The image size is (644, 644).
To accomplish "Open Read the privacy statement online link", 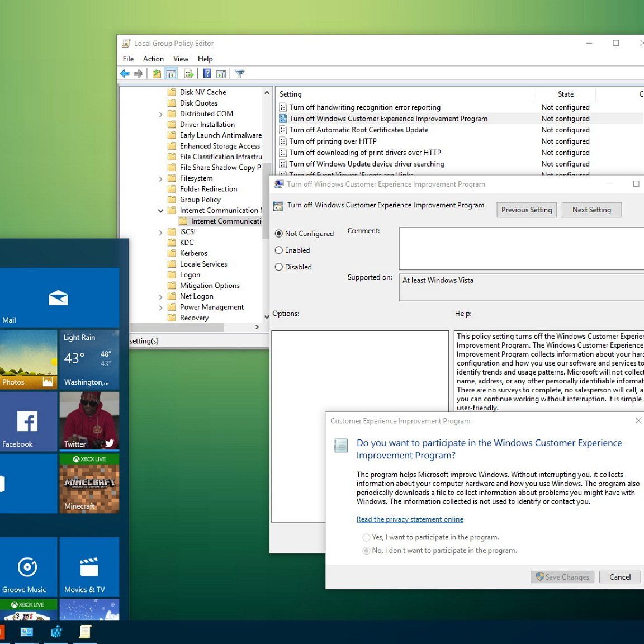I will point(410,519).
